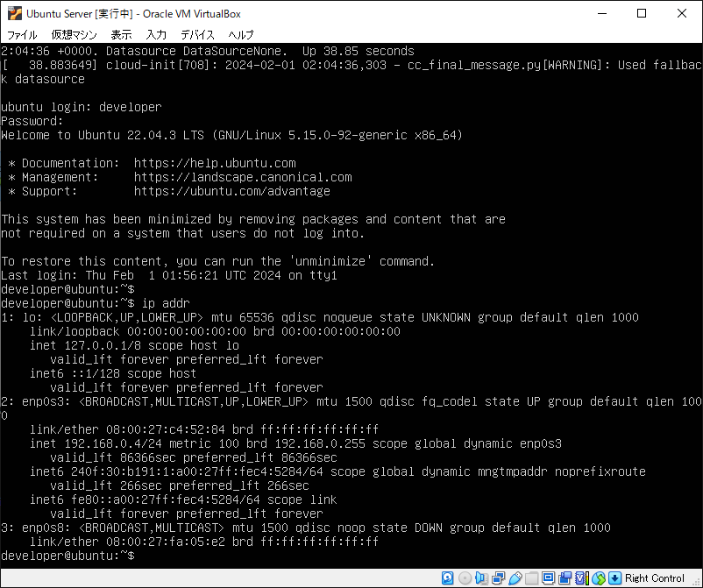Click the 'enp0s8' interface name
Image resolution: width=703 pixels, height=588 pixels.
(x=43, y=528)
